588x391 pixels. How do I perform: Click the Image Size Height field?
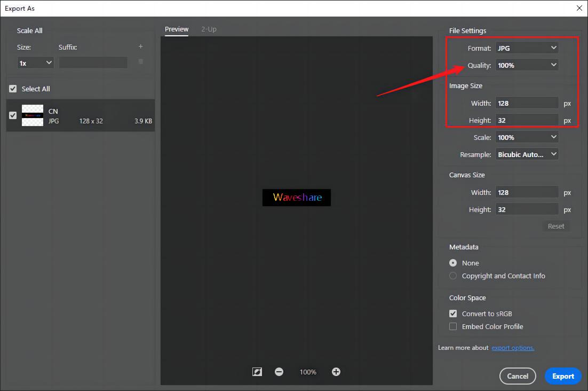[x=527, y=120]
